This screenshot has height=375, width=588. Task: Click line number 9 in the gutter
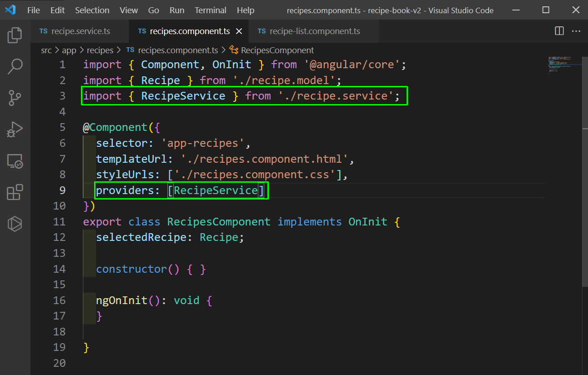click(62, 190)
